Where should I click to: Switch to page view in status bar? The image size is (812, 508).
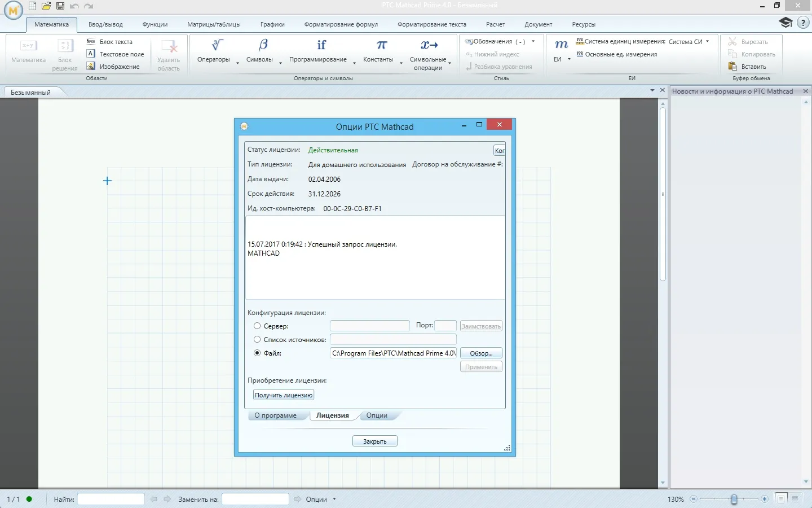[x=781, y=499]
